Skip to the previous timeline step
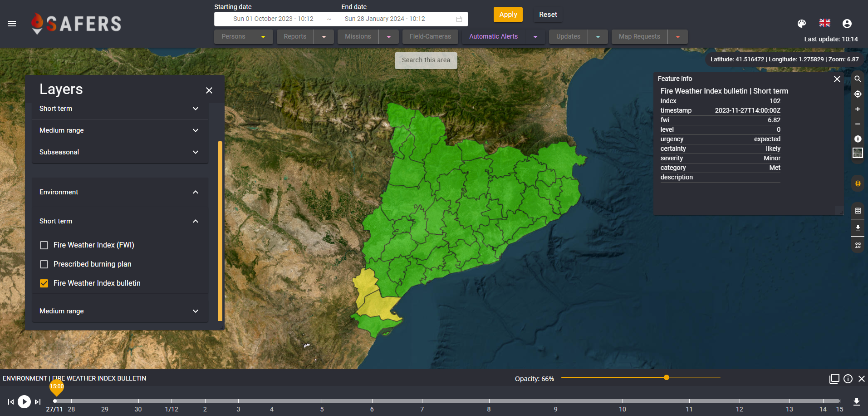Viewport: 868px width, 416px height. [11, 402]
